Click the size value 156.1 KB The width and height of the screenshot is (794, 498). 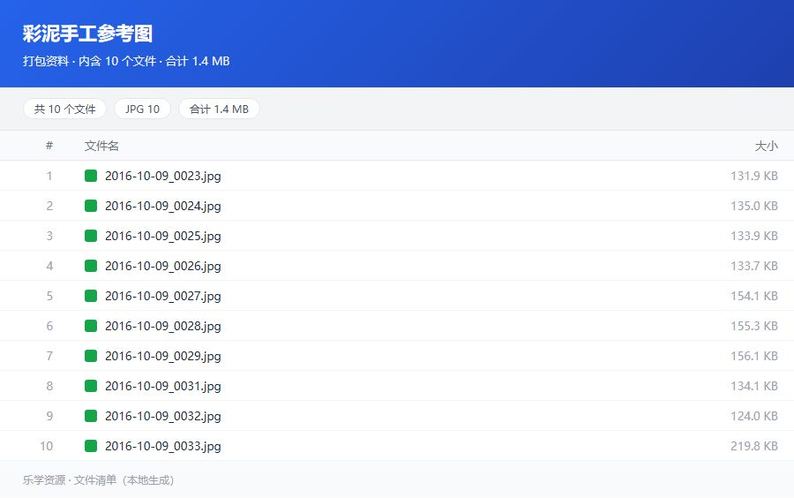(754, 356)
